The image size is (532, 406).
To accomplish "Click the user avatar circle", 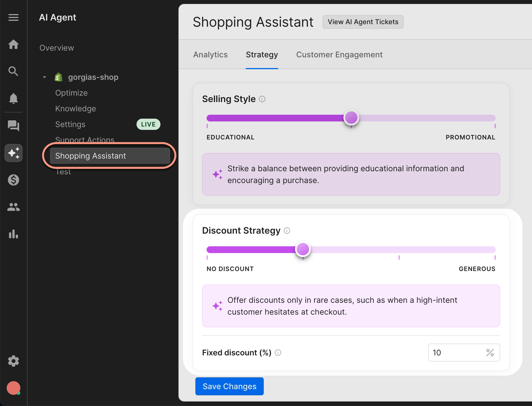I will click(14, 388).
